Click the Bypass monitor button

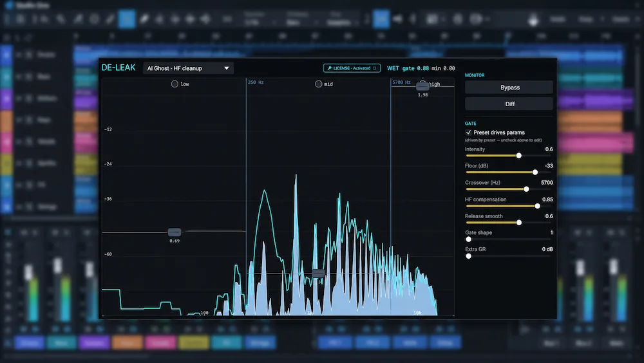(x=509, y=88)
